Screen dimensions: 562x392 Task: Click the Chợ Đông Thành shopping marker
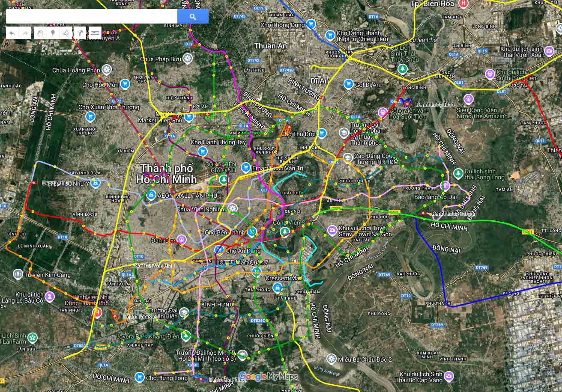[330, 35]
